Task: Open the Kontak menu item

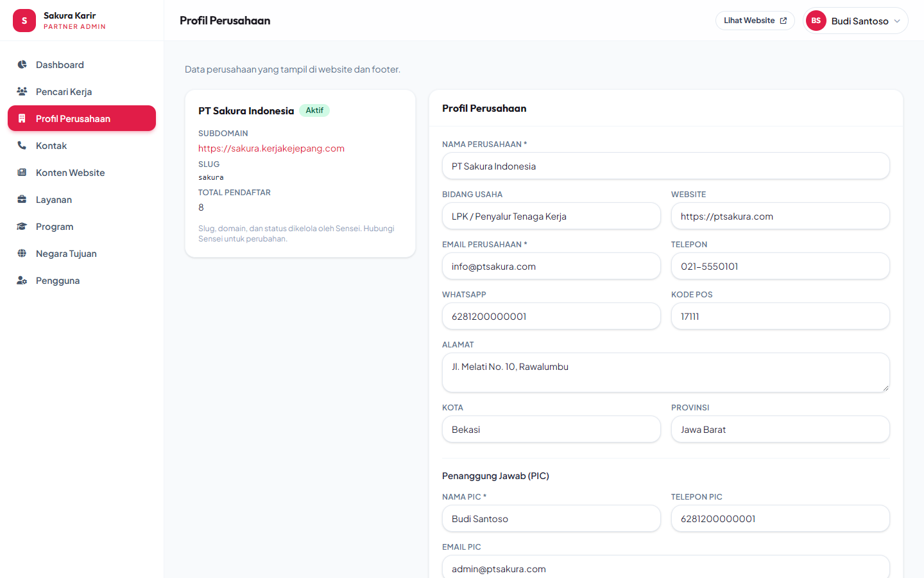Action: click(x=81, y=146)
